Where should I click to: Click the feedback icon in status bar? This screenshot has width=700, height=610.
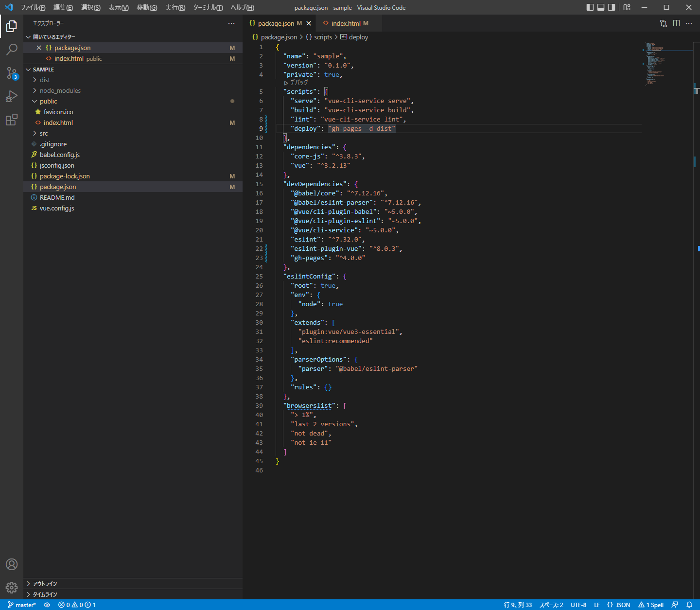(x=675, y=605)
